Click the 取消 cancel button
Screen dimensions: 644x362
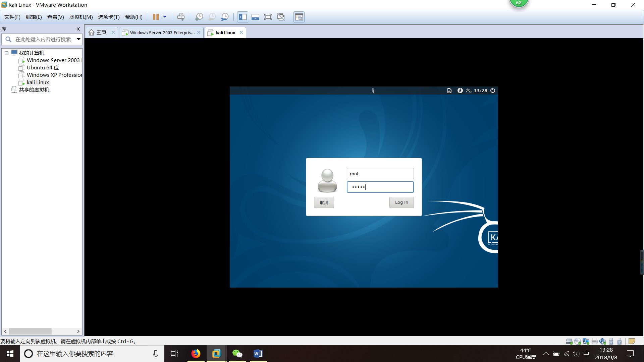click(x=324, y=202)
